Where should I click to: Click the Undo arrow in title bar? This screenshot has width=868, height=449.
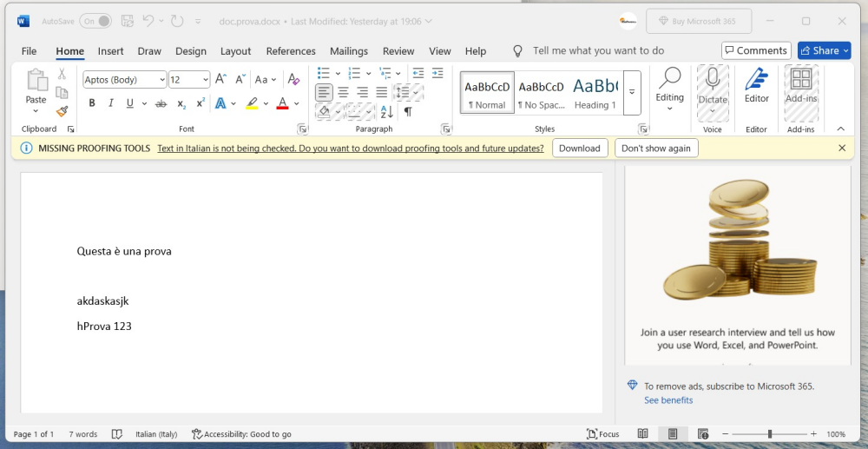[x=148, y=21]
